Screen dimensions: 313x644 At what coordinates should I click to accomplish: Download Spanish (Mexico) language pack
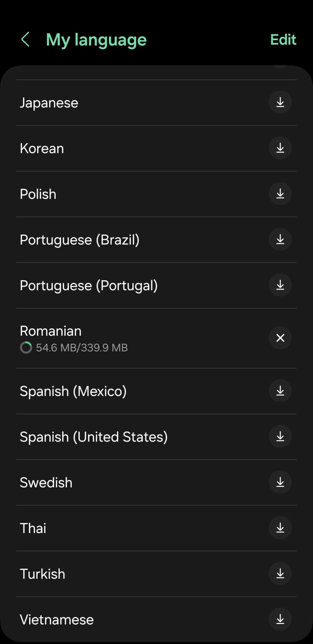[280, 391]
